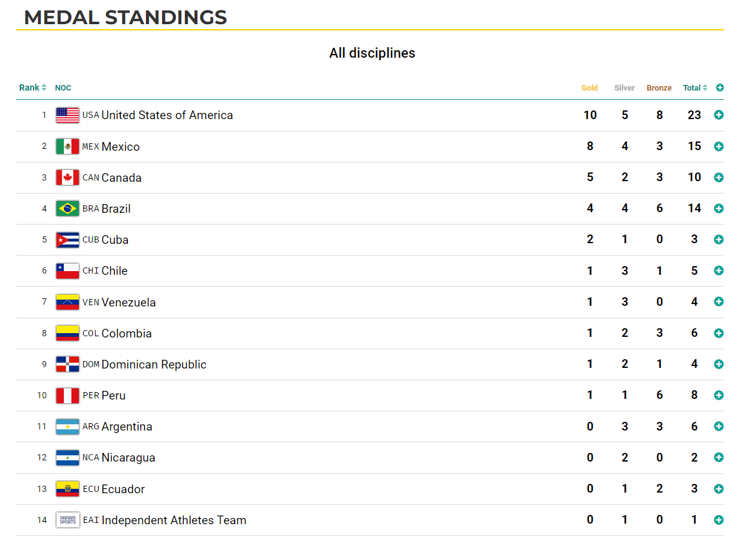
Task: Click the Gold column header
Action: (x=590, y=88)
